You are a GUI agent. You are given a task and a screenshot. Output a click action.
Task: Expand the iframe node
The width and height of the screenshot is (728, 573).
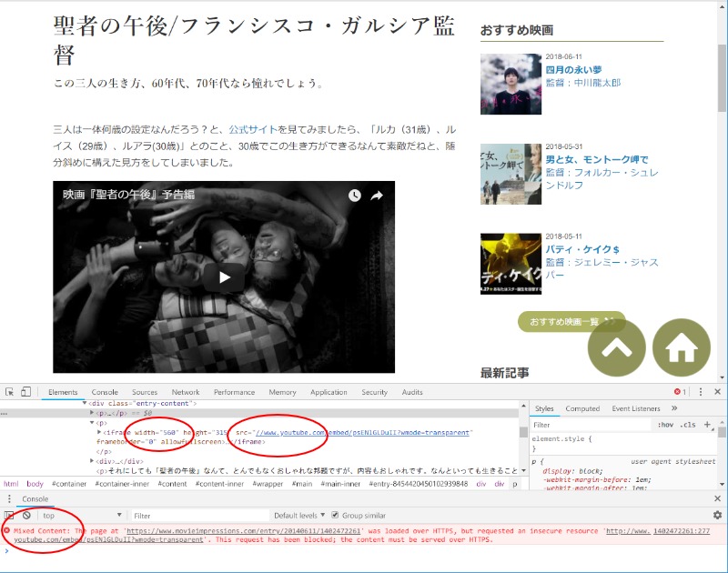(x=99, y=432)
